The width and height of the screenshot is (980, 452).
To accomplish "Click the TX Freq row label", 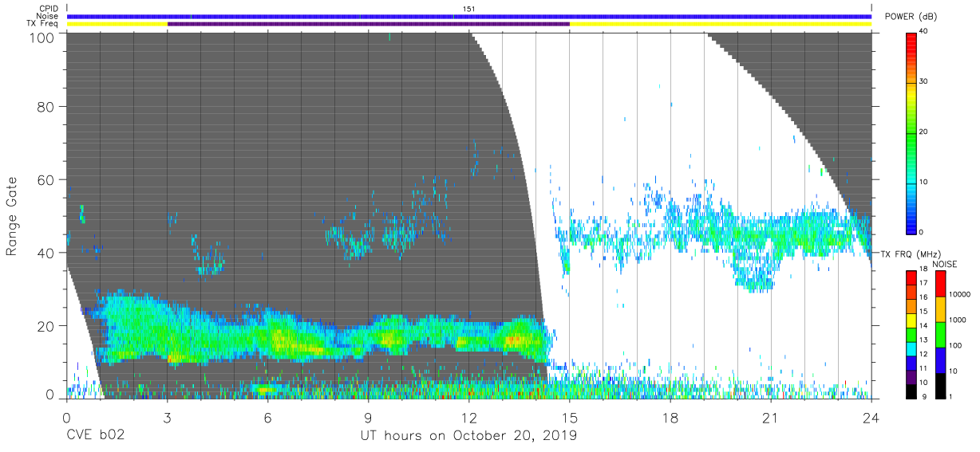I will point(44,23).
